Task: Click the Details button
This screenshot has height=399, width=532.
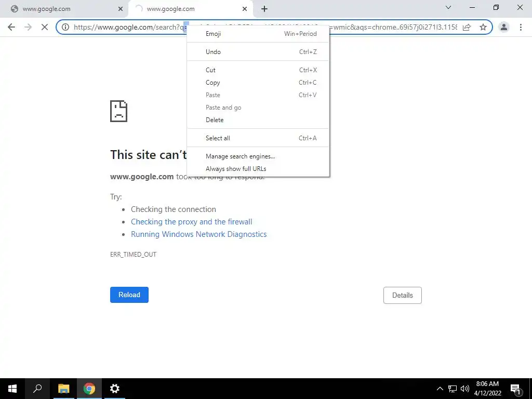Action: click(x=403, y=295)
